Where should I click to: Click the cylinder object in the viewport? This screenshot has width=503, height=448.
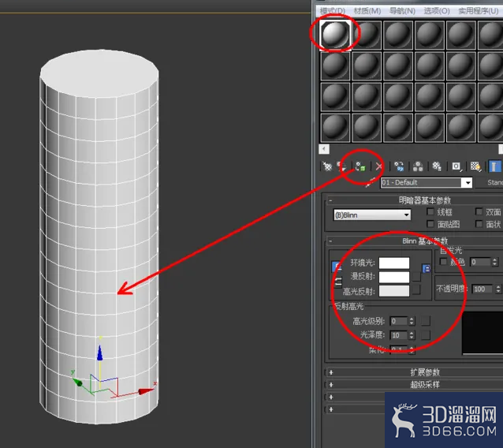(x=99, y=237)
